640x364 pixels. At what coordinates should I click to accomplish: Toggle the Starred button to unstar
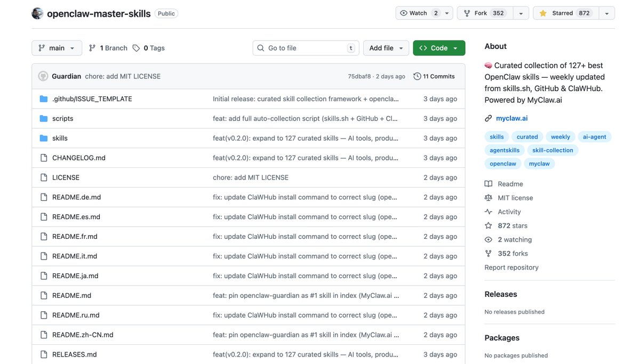(x=566, y=13)
